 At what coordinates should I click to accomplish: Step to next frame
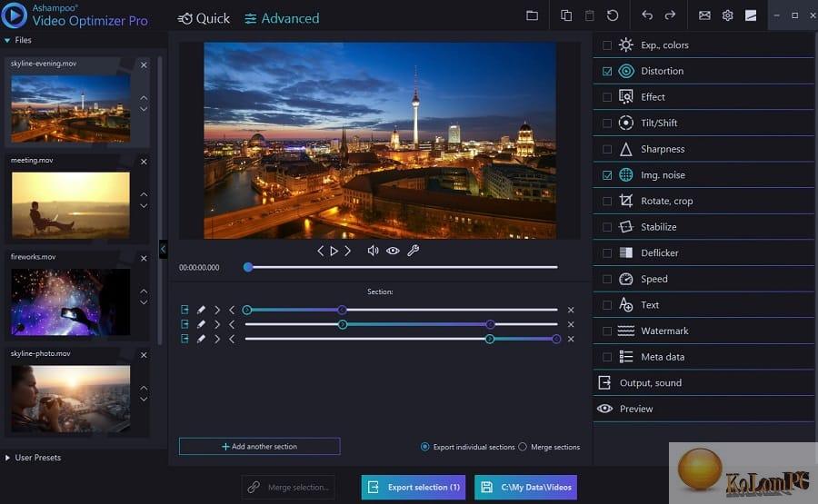click(347, 251)
